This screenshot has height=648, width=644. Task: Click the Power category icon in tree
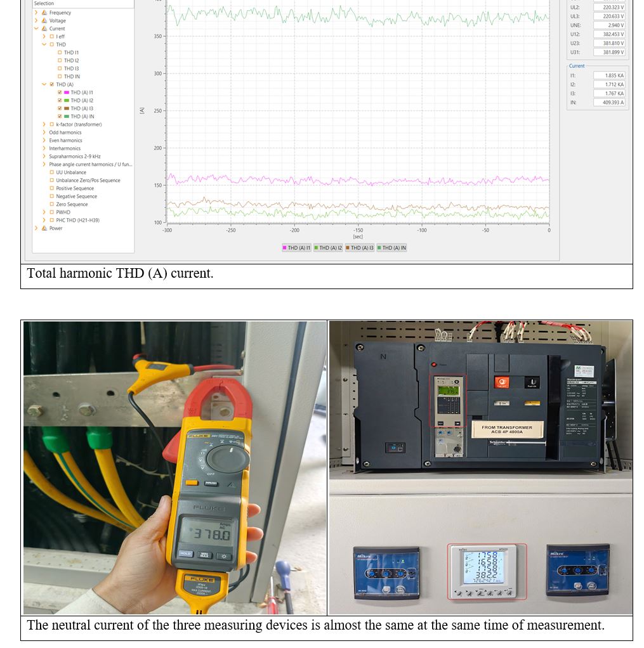(44, 228)
